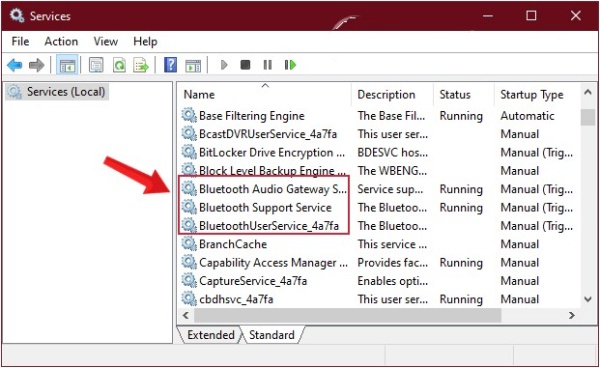Click the horizontal scrollbar thumb
Viewport: 600px width, 368px height.
347,315
